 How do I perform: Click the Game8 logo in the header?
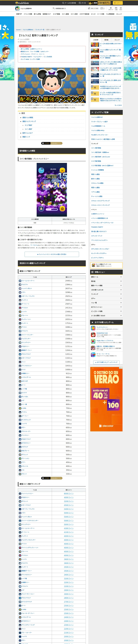(x=22, y=3)
